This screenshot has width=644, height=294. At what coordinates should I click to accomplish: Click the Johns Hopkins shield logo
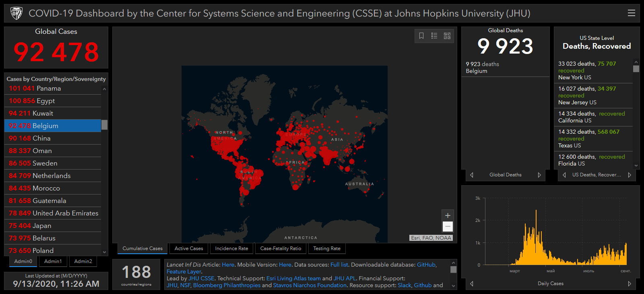click(x=17, y=13)
